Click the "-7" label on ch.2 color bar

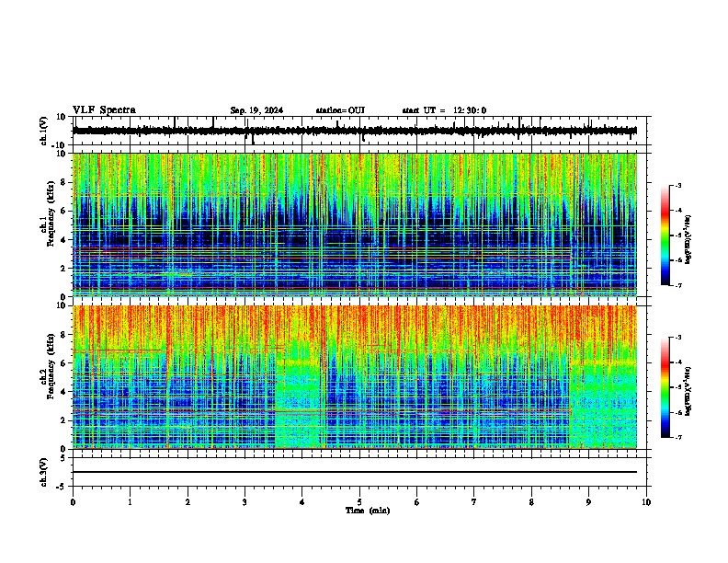(x=677, y=437)
